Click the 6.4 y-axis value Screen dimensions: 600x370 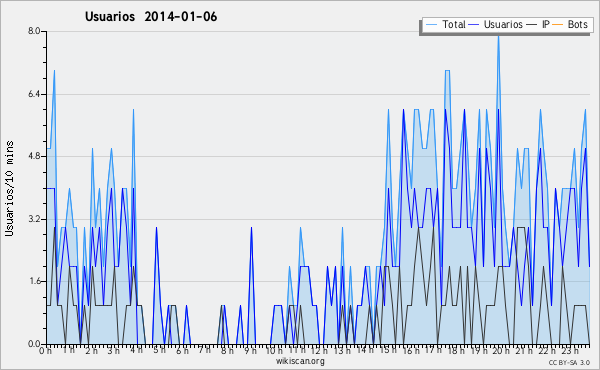(34, 94)
